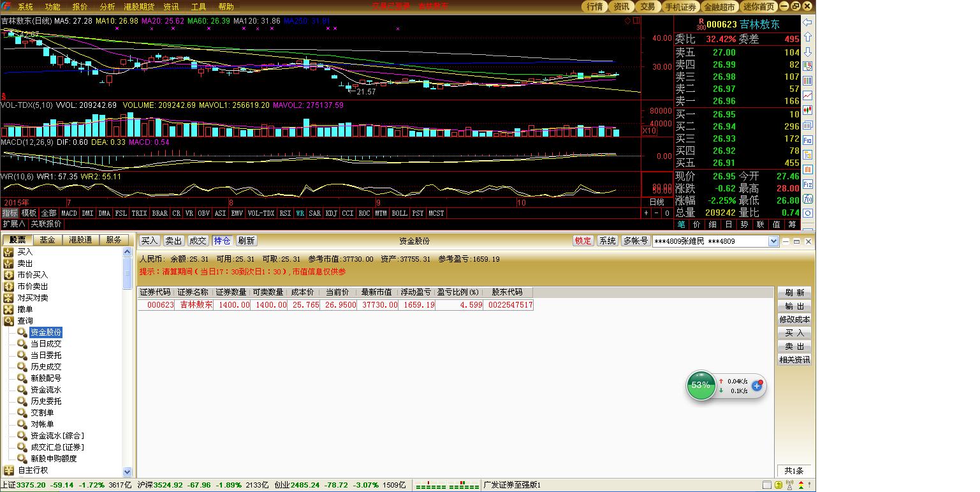The width and height of the screenshot is (980, 492).
Task: Click the 筹 tab below the quote panel
Action: click(792, 225)
